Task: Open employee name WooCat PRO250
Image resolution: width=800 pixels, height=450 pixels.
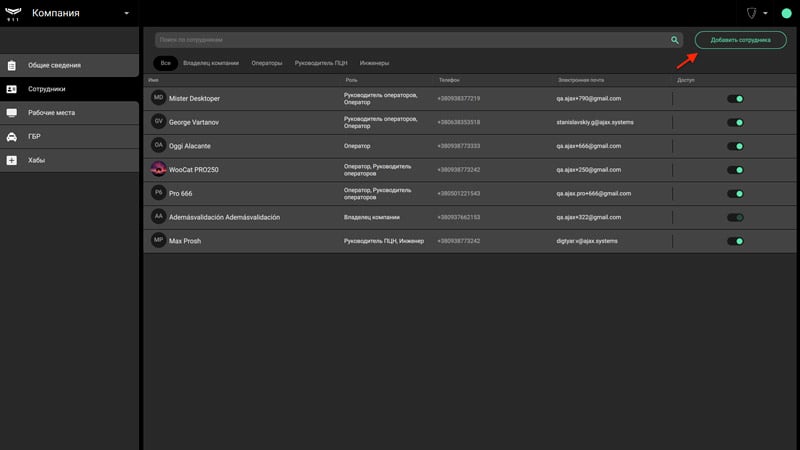Action: pos(194,170)
